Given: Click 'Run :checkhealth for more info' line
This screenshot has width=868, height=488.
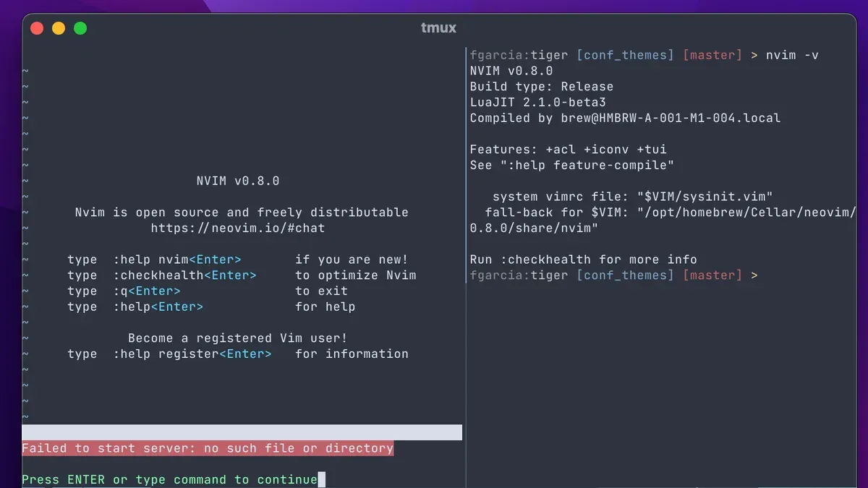Looking at the screenshot, I should click(584, 260).
